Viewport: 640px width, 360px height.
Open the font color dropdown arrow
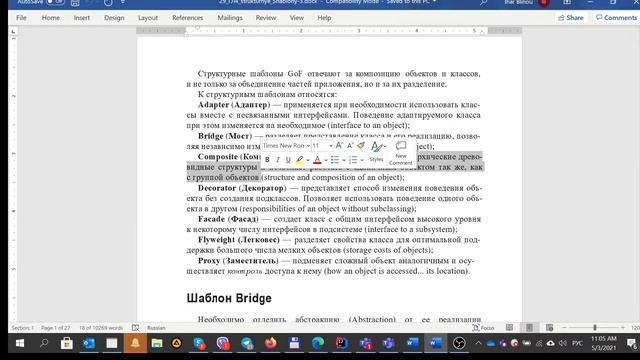325,160
